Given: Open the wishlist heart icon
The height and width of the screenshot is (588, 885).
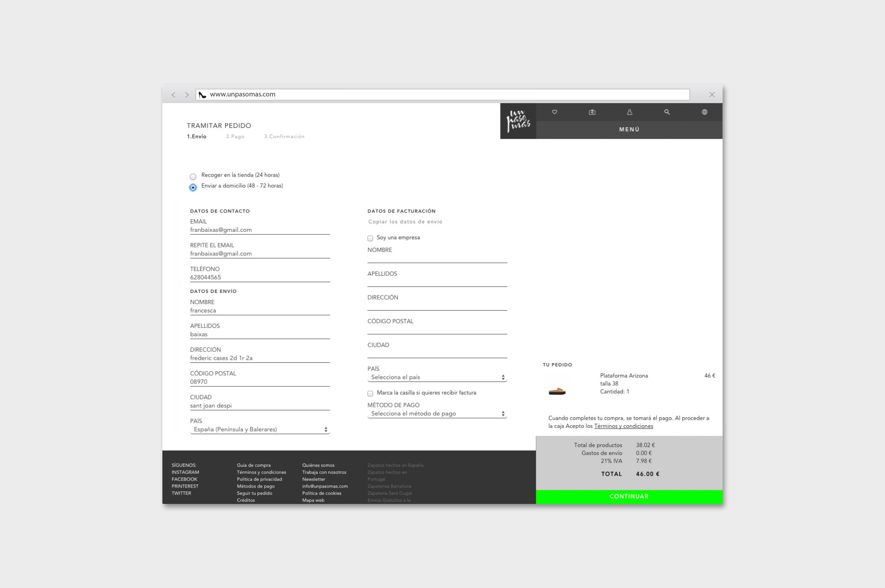Looking at the screenshot, I should tap(554, 112).
